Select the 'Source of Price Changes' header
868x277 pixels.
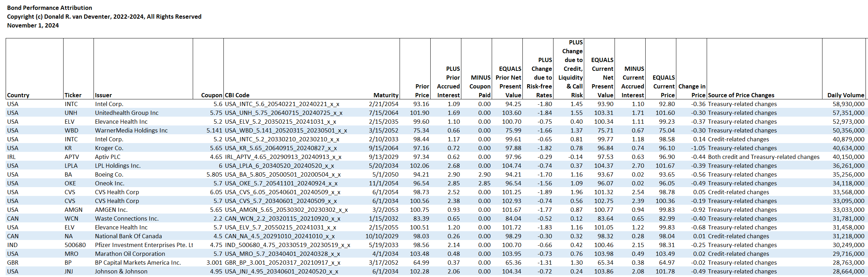point(741,95)
